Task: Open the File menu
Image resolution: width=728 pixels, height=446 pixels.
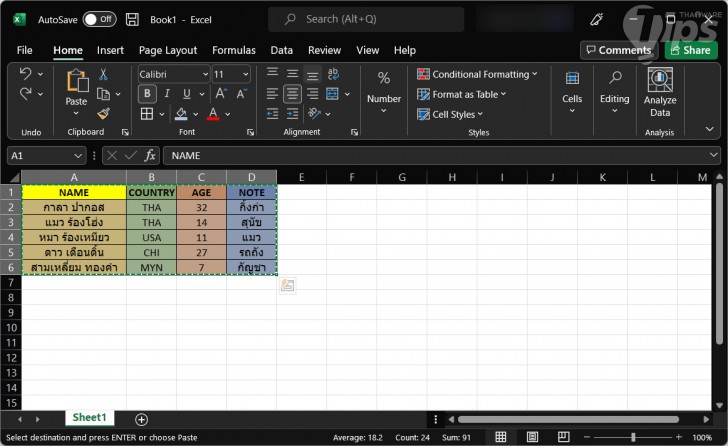Action: tap(25, 50)
